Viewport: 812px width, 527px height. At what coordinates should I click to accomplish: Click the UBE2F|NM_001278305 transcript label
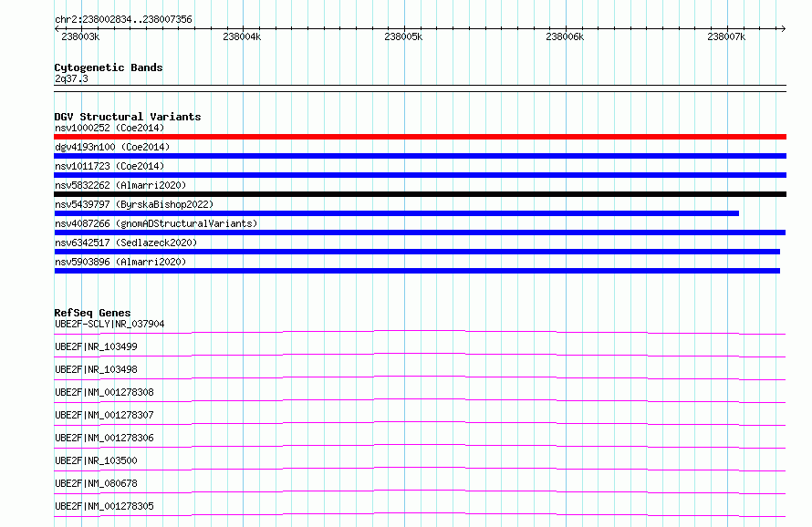tap(105, 506)
